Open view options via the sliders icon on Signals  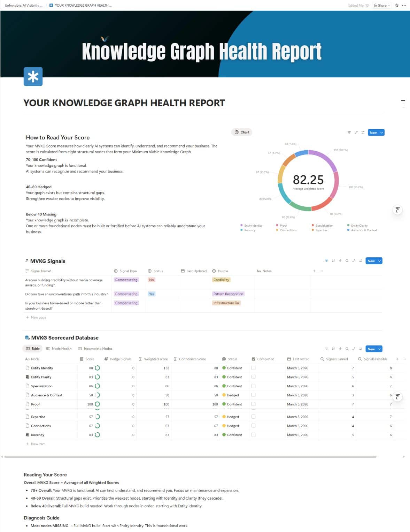(361, 261)
